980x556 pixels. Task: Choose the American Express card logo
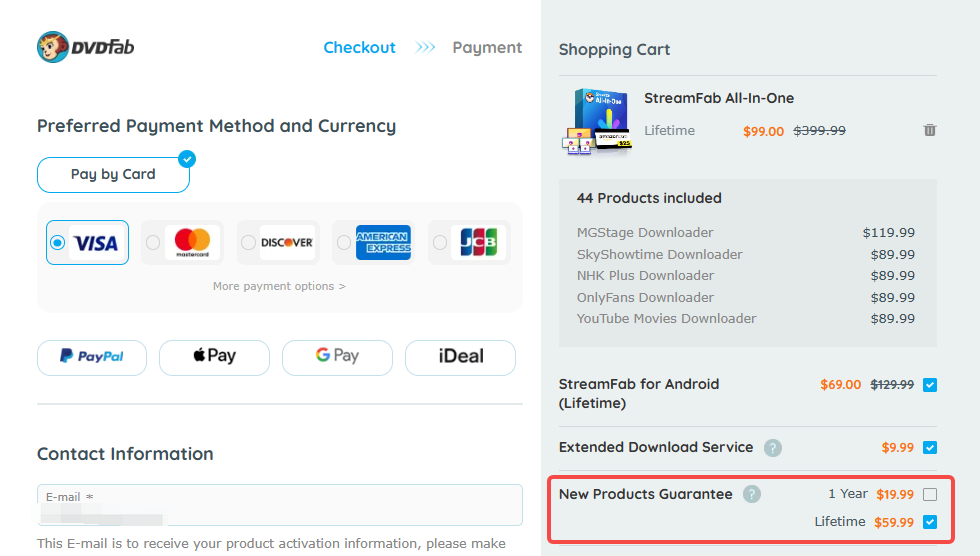pyautogui.click(x=383, y=242)
